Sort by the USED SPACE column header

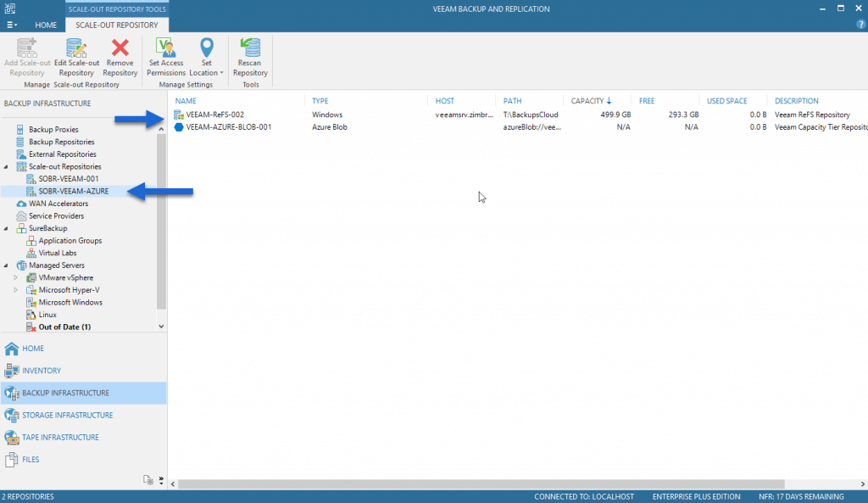(726, 101)
